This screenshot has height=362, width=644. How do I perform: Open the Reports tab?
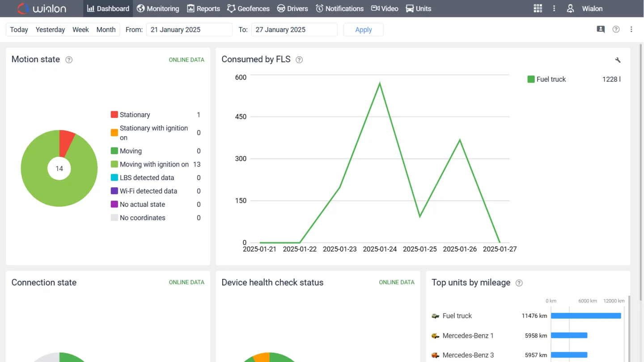click(x=203, y=8)
